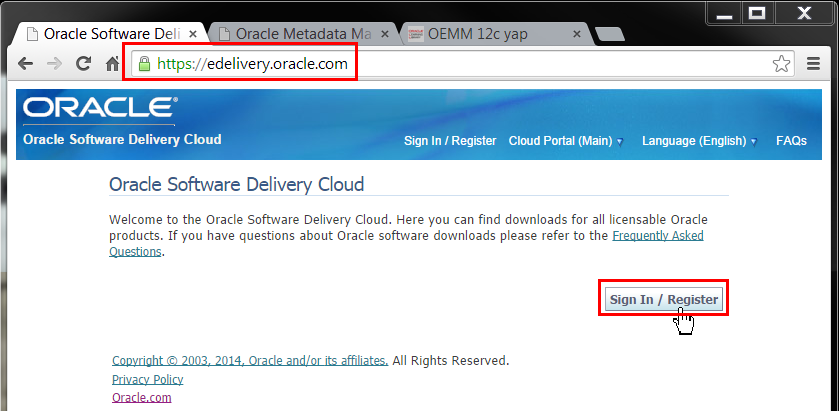This screenshot has width=839, height=411.
Task: Click the green padlock security icon
Action: [144, 64]
